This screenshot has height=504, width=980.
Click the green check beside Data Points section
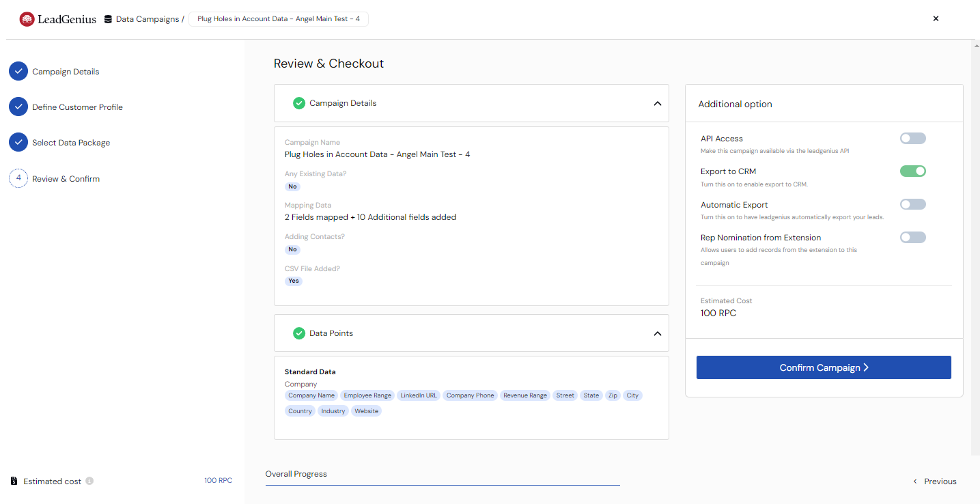tap(299, 333)
